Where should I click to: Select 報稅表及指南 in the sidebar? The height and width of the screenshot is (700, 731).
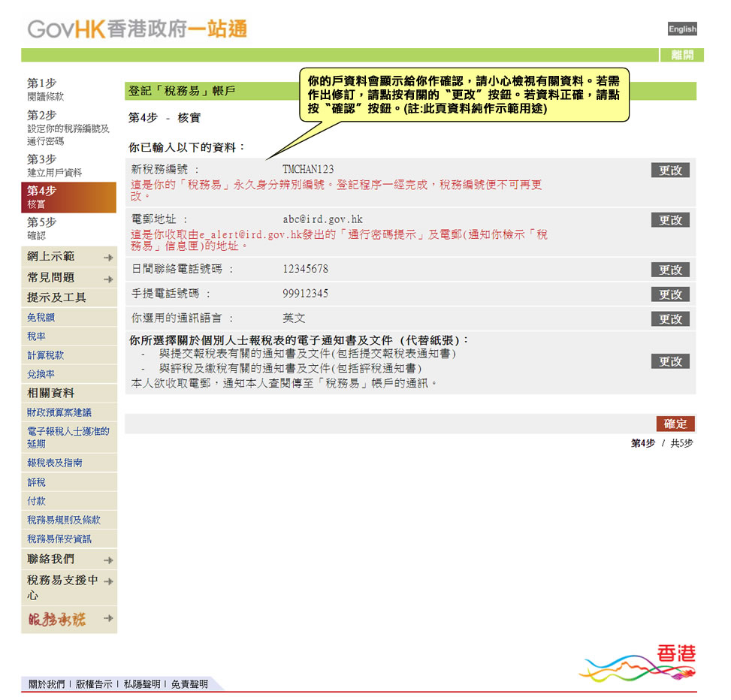pos(56,463)
